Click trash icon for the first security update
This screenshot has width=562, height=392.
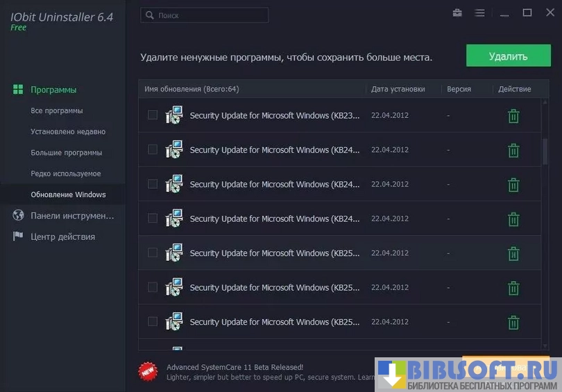(513, 116)
